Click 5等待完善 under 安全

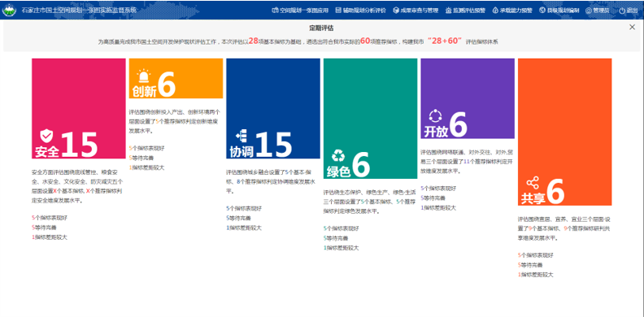coord(44,228)
